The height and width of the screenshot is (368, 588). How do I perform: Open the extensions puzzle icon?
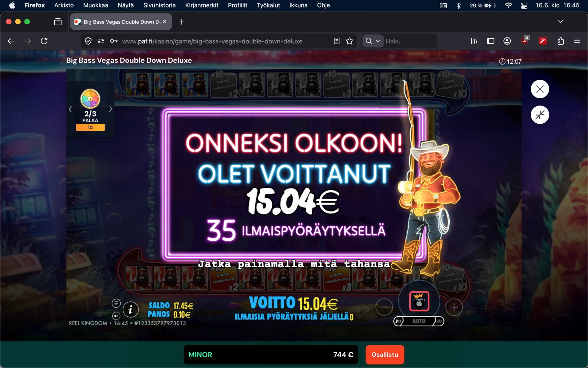coord(560,41)
